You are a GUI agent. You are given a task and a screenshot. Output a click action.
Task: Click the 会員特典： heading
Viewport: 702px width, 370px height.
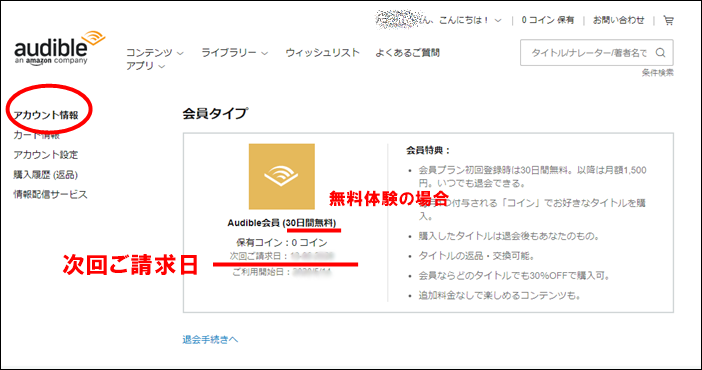tap(428, 151)
